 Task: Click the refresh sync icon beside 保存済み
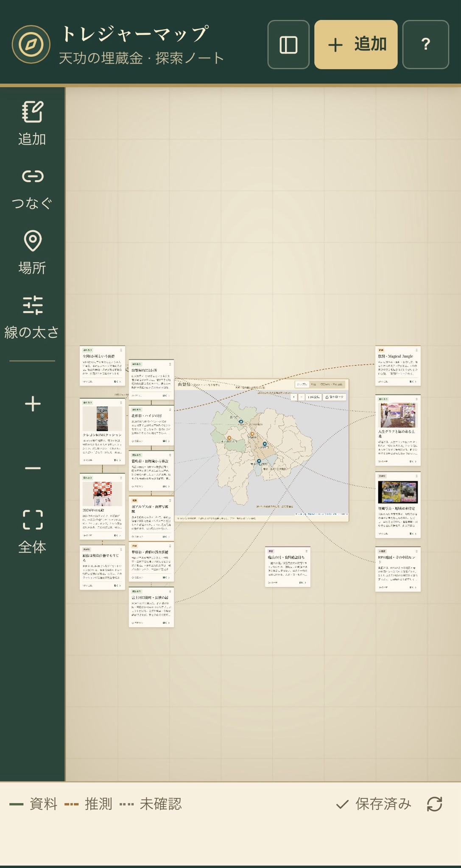pos(435,804)
